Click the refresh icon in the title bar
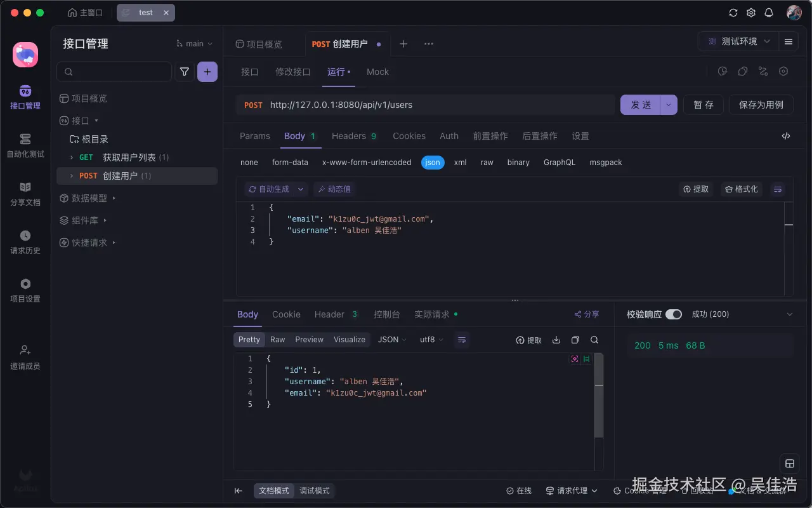Viewport: 812px width, 508px height. click(x=733, y=13)
